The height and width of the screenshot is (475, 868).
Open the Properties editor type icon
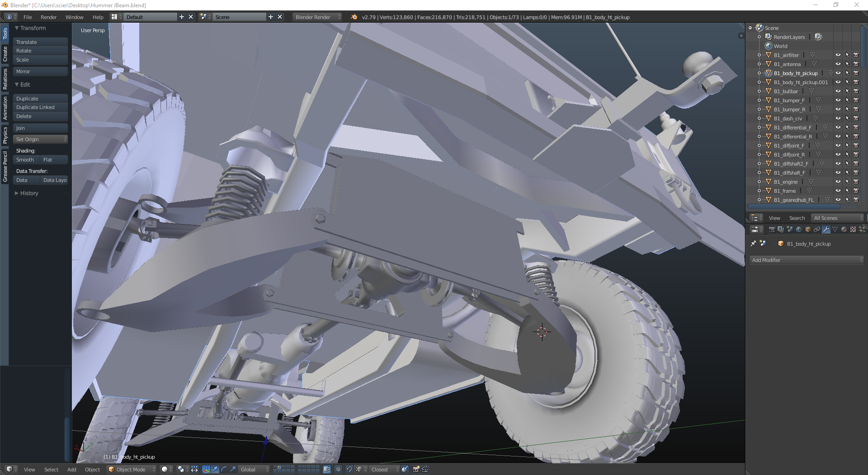[x=756, y=230]
